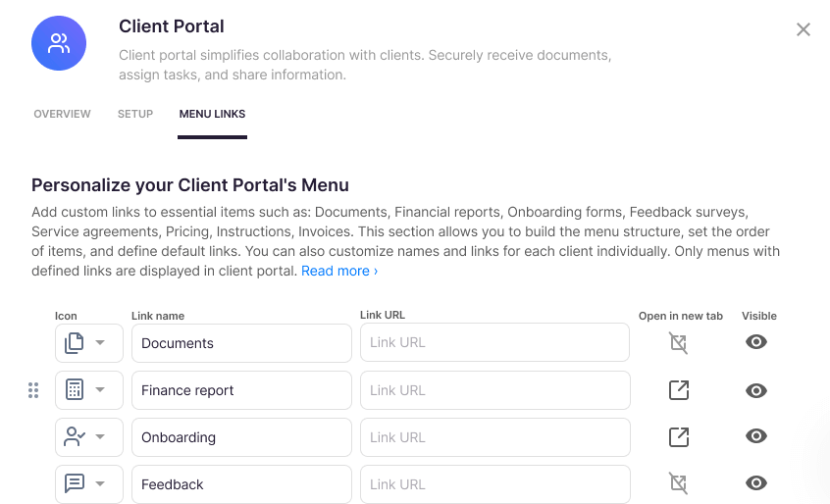Toggle open in new tab for Feedback
Screen dimensions: 830x504
(x=678, y=483)
